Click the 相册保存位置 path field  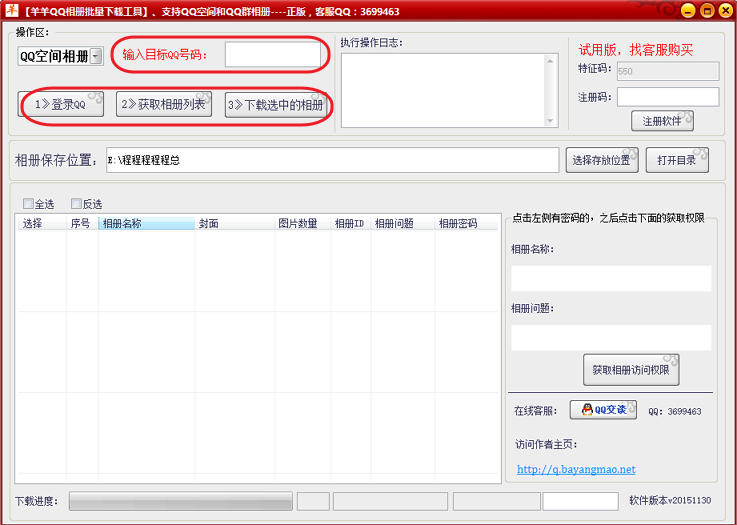pos(332,160)
